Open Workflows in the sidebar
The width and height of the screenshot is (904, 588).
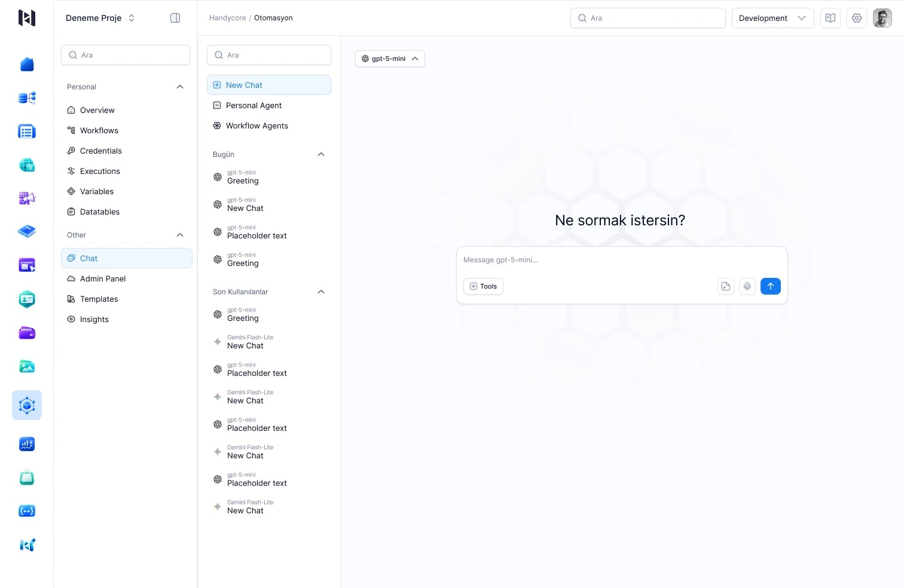[x=127, y=130]
